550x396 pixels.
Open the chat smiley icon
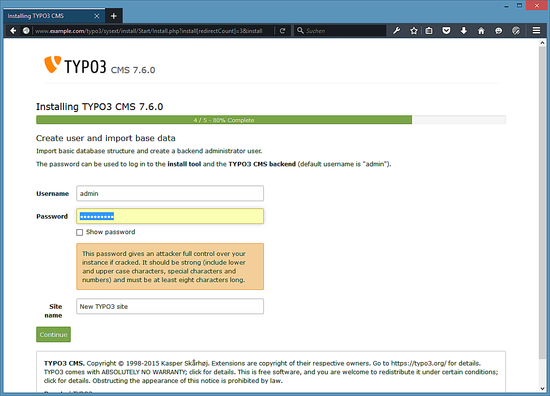[498, 31]
